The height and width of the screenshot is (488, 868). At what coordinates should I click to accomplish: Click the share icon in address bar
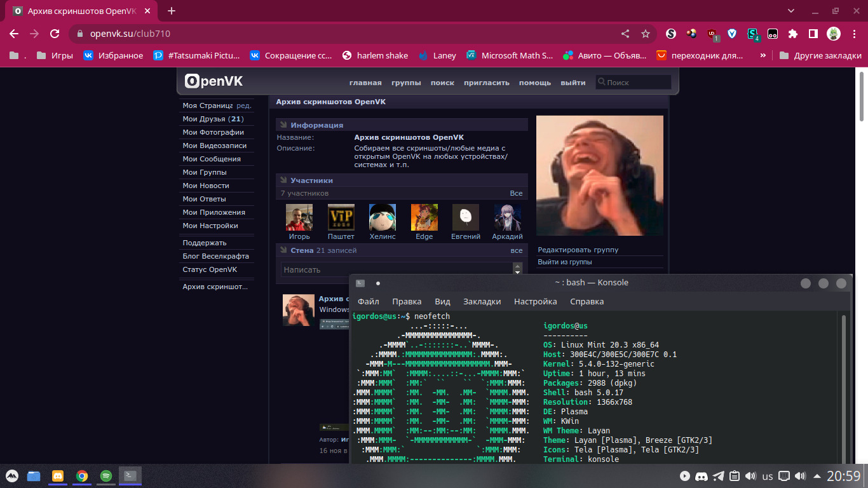tap(625, 34)
